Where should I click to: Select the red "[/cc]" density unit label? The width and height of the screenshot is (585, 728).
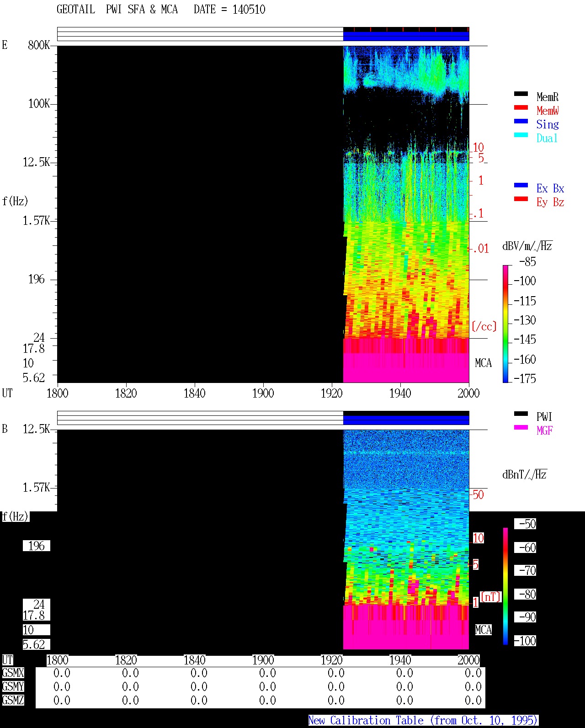(484, 326)
